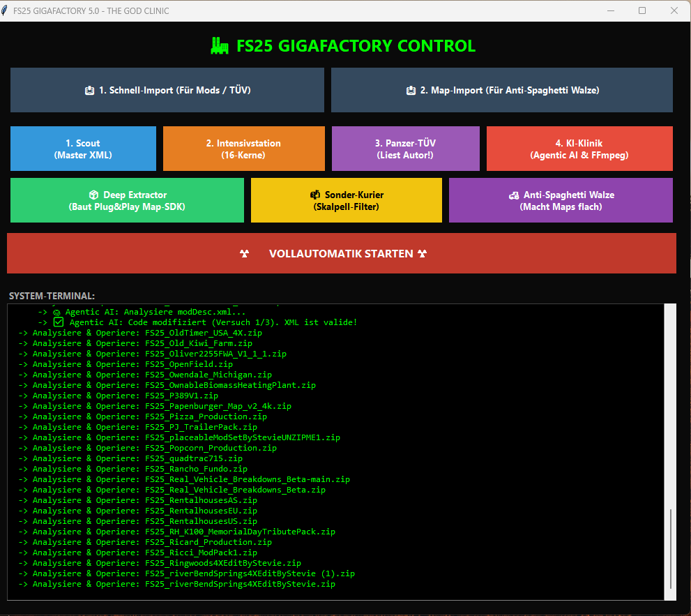
Task: Open the 4. KI-Klinik Agentic AI
Action: click(x=579, y=149)
